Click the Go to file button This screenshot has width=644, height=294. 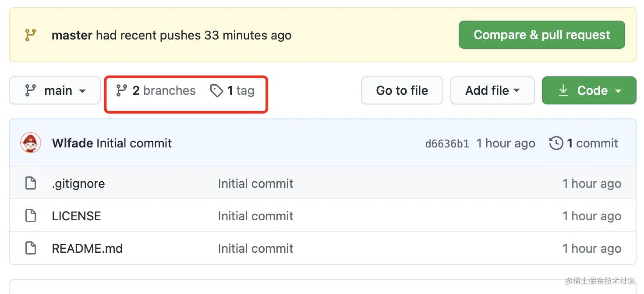click(402, 91)
